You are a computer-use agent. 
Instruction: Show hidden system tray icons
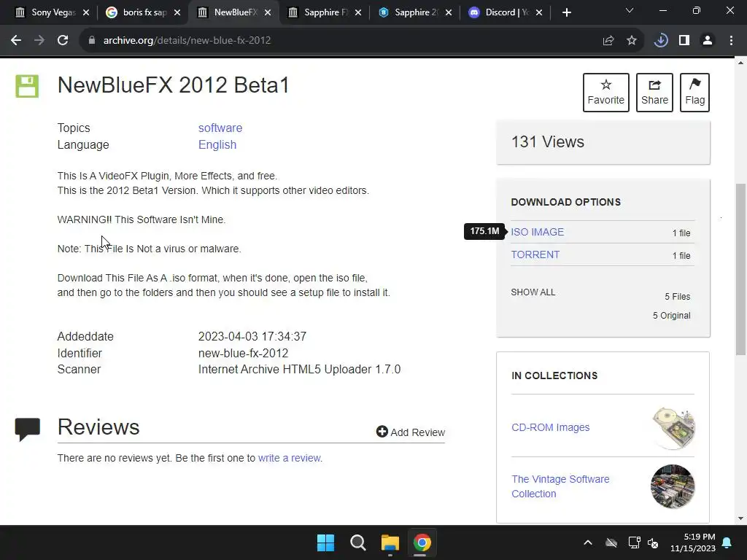pos(588,542)
